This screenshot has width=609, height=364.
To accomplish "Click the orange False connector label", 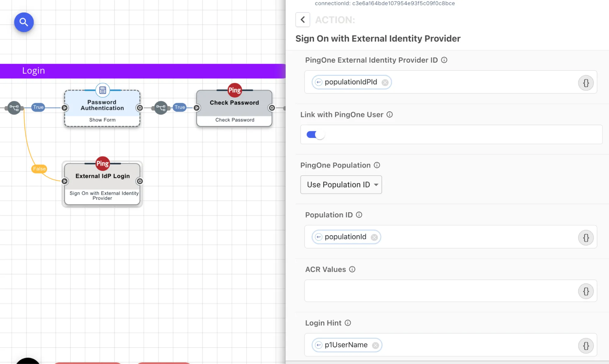I will point(39,169).
